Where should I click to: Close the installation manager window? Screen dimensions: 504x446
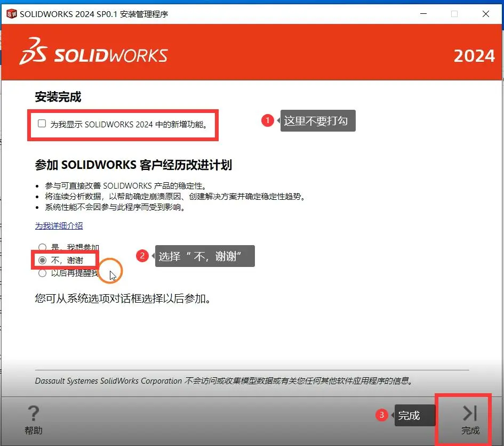486,14
